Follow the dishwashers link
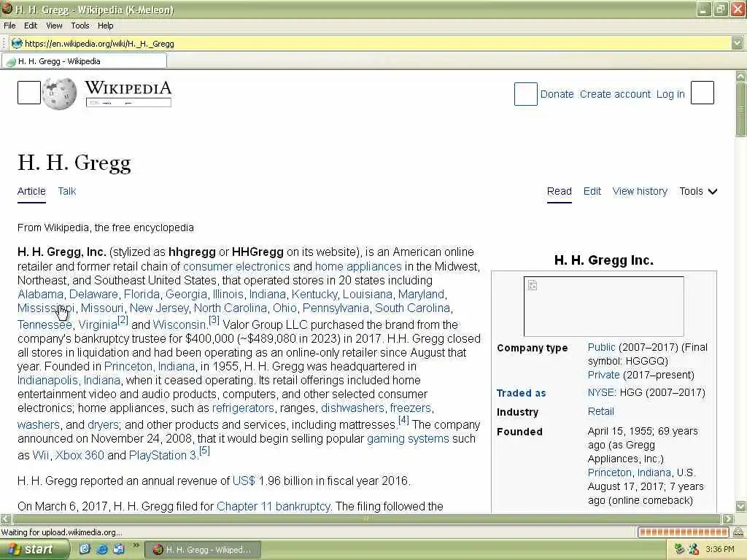 point(352,408)
